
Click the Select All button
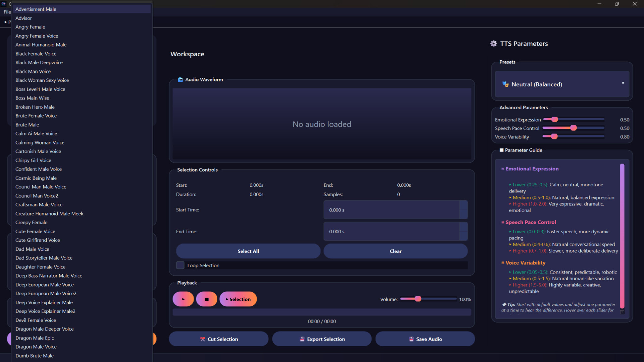pyautogui.click(x=248, y=251)
